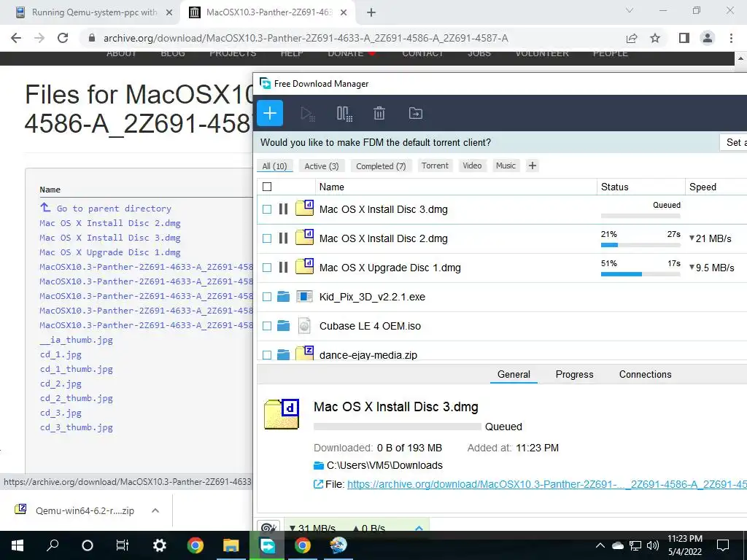747x560 pixels.
Task: Open Settings gear on taskbar
Action: [160, 545]
